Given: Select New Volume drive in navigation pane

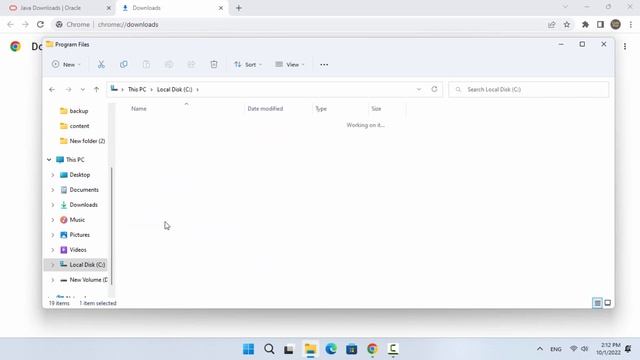Looking at the screenshot, I should click(84, 280).
